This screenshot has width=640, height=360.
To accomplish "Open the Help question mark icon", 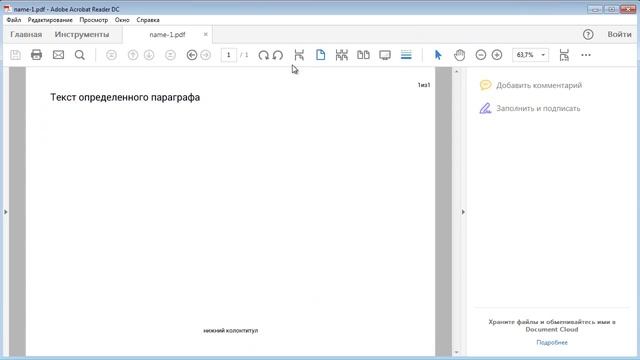I will click(588, 35).
